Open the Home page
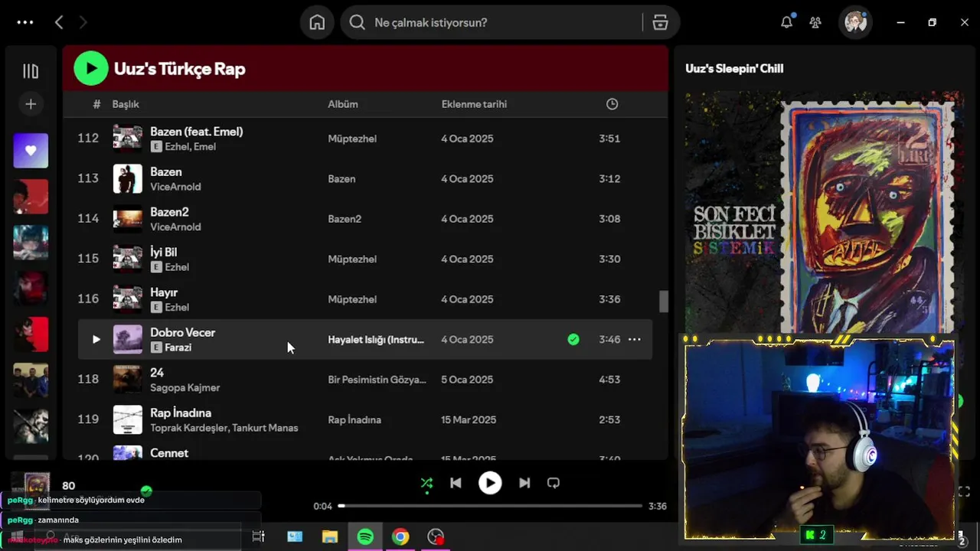Screen dimensions: 980x551 317,22
